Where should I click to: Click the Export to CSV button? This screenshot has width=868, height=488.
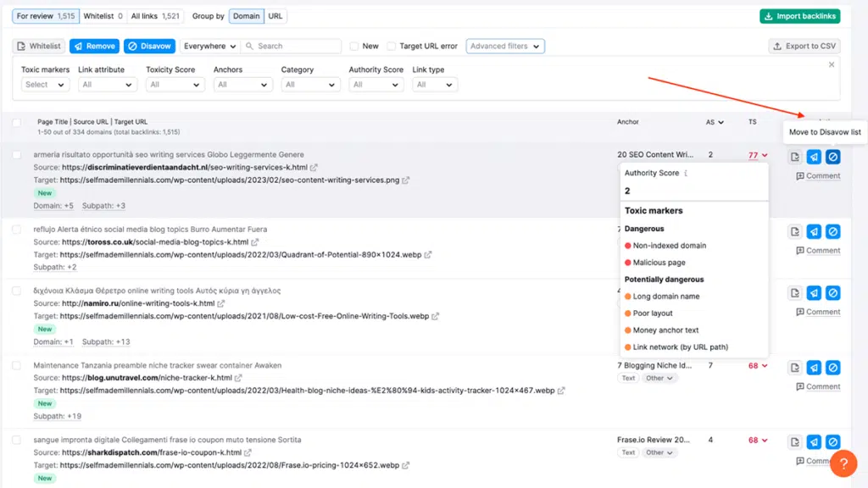point(804,47)
